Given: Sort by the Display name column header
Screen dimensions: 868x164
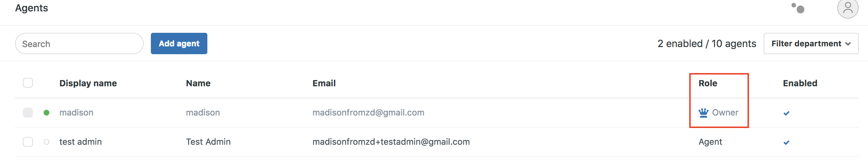Looking at the screenshot, I should point(88,83).
